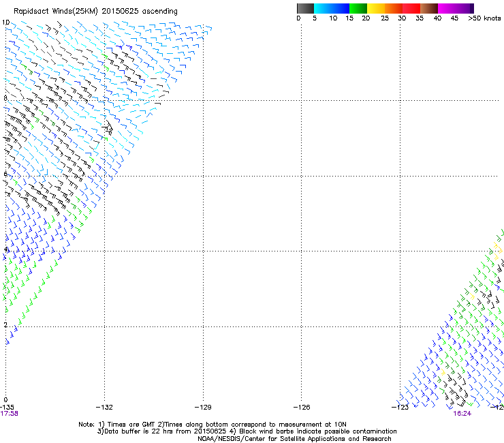The width and height of the screenshot is (504, 443).
Task: Click the gray 0-5 knots color segment
Action: coord(305,8)
